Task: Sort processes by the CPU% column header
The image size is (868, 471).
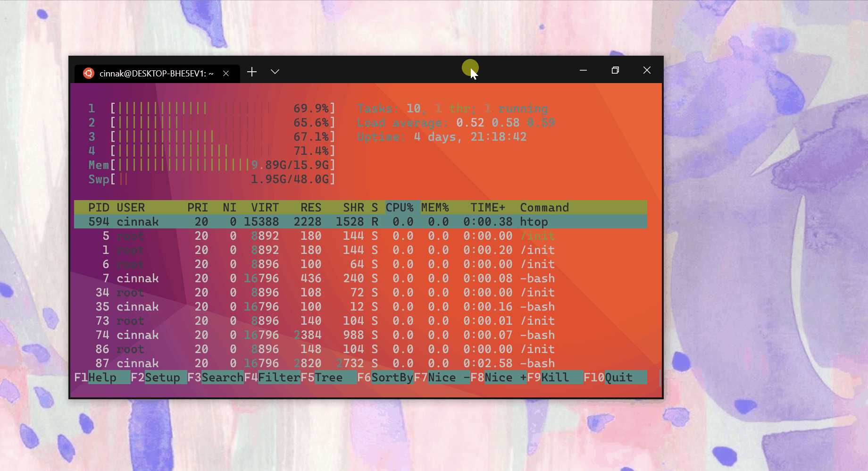Action: tap(401, 207)
